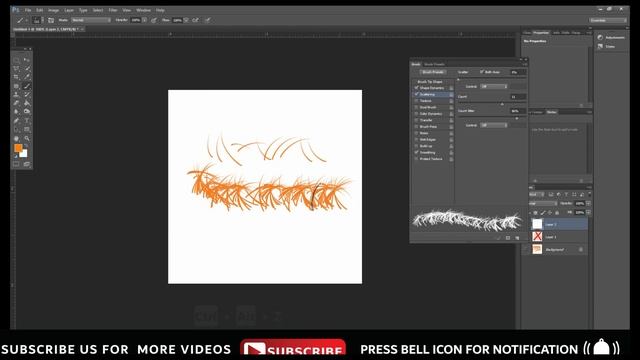640x360 pixels.
Task: Switch to Brush Presets tab
Action: (434, 64)
